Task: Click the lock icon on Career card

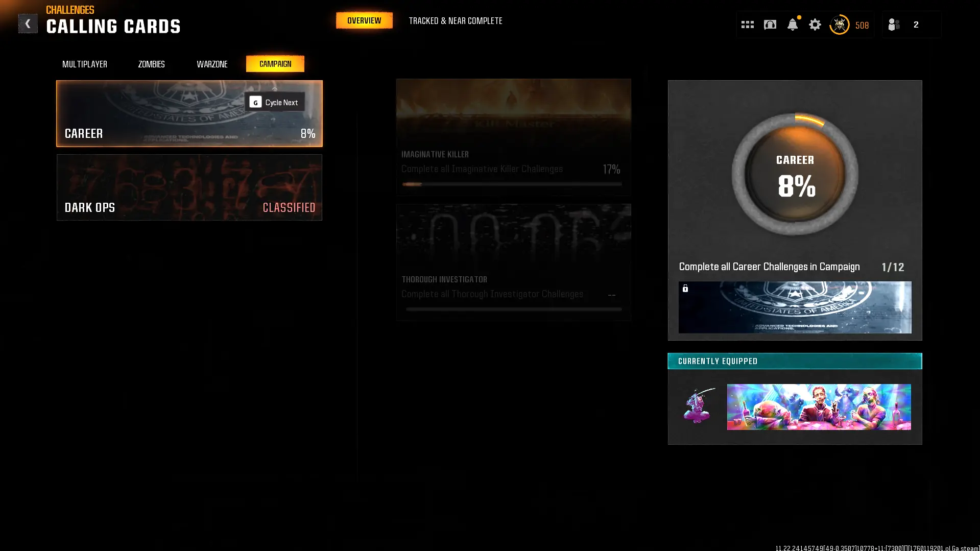Action: coord(685,289)
